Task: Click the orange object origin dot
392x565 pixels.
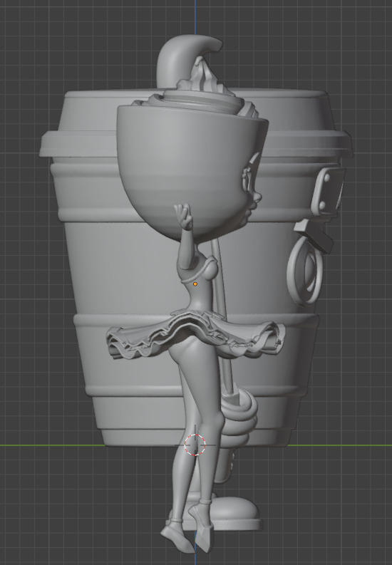Action: [195, 284]
